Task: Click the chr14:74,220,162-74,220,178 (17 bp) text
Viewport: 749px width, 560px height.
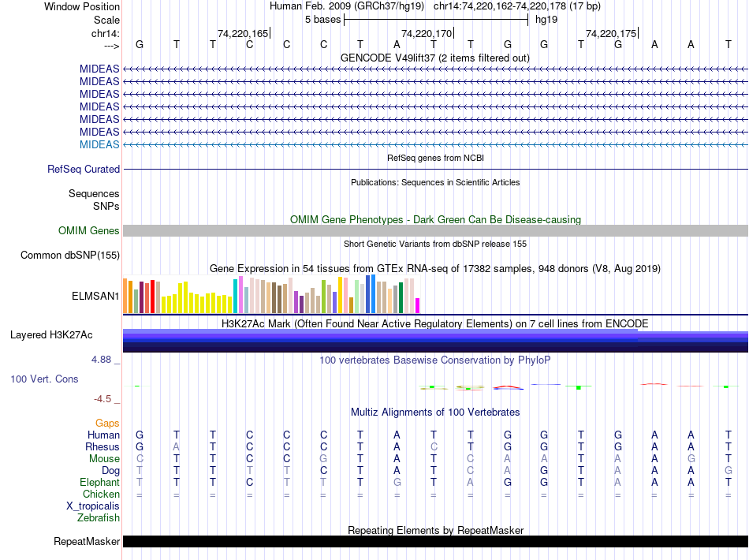Action: pos(517,6)
